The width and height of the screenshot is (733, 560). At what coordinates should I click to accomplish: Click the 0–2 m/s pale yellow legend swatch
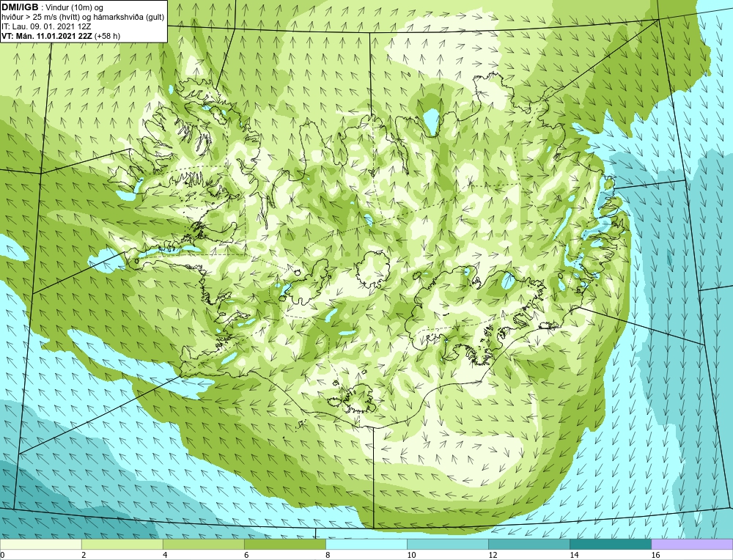pyautogui.click(x=41, y=545)
